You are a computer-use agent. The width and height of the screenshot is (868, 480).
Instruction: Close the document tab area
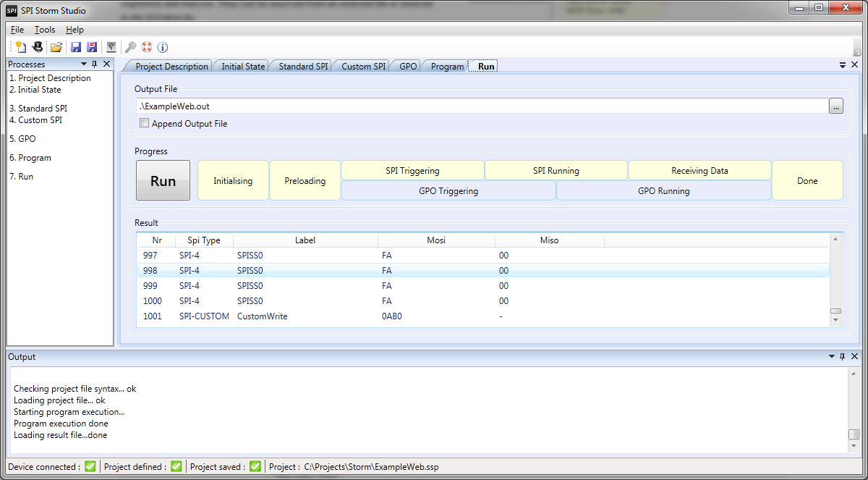pyautogui.click(x=854, y=64)
